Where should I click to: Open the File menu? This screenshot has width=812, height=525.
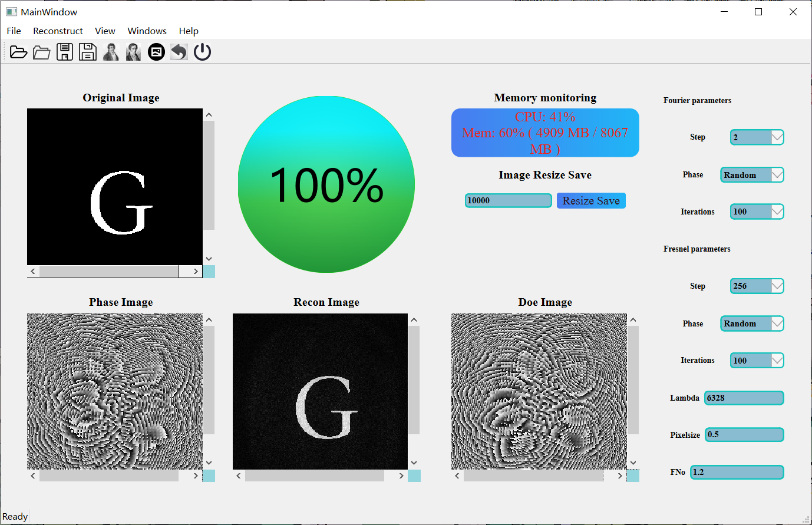(x=14, y=31)
